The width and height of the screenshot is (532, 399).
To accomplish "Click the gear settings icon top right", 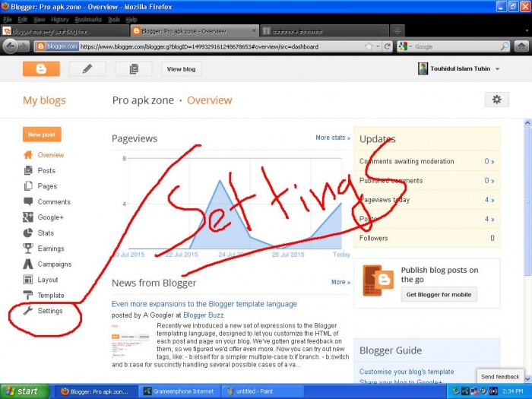I will point(497,100).
